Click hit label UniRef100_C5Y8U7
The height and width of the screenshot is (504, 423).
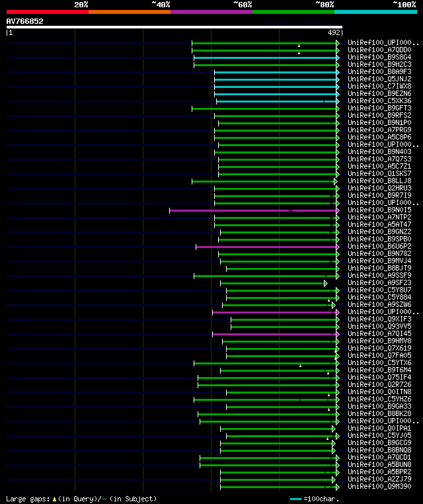(379, 290)
